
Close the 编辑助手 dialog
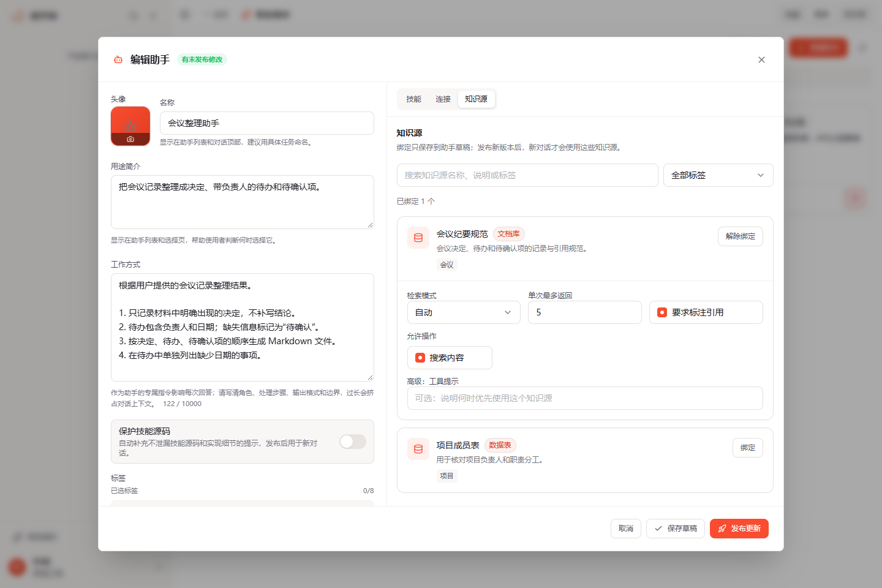[x=761, y=59]
